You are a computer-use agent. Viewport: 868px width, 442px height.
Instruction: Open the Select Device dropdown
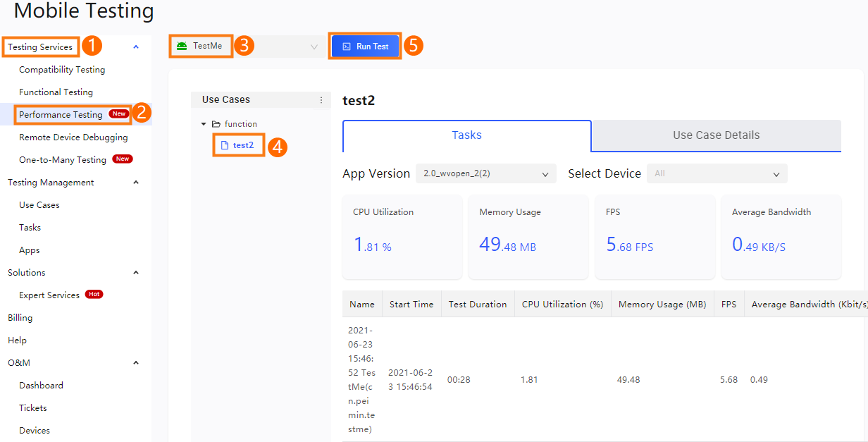point(717,173)
